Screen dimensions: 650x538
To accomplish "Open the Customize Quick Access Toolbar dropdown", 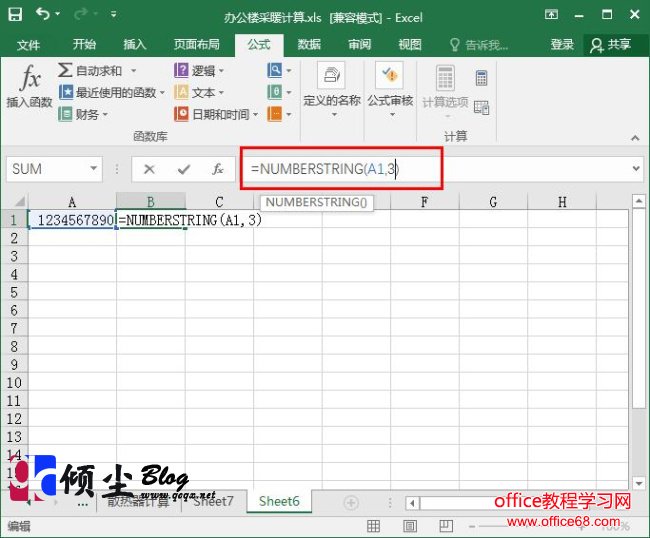I will pyautogui.click(x=114, y=15).
